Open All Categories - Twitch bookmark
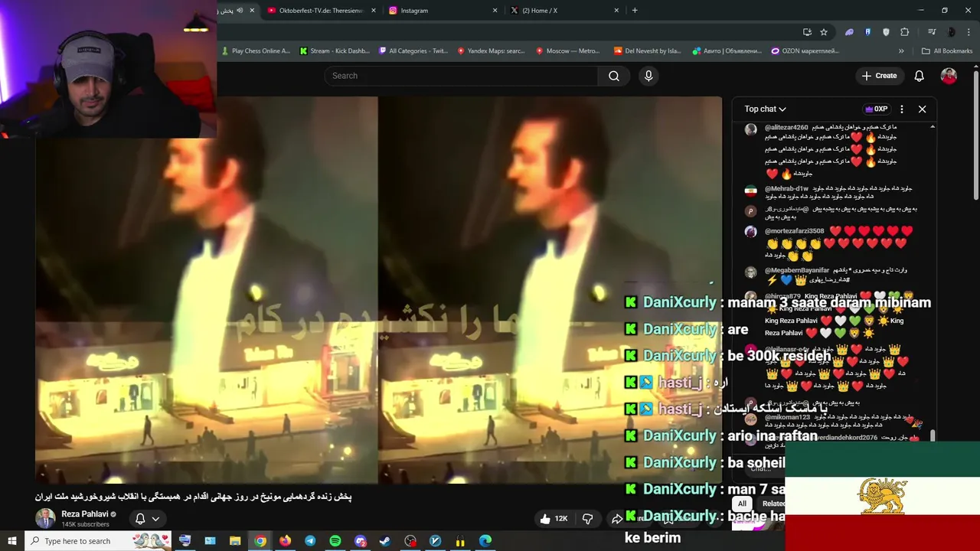The image size is (980, 551). pyautogui.click(x=413, y=51)
